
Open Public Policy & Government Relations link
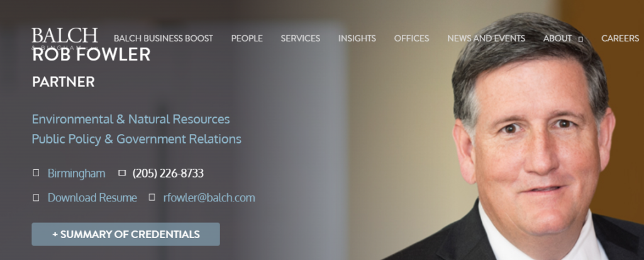pos(136,139)
